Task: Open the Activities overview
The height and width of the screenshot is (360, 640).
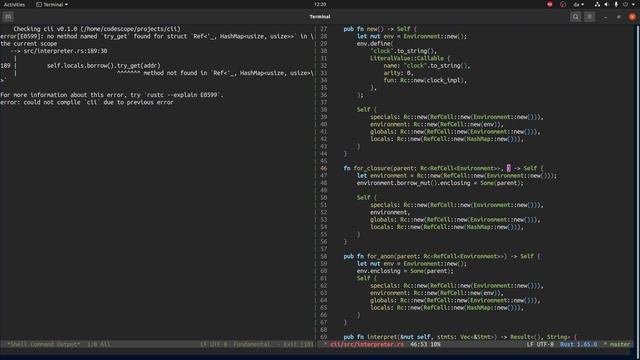Action: coord(14,4)
